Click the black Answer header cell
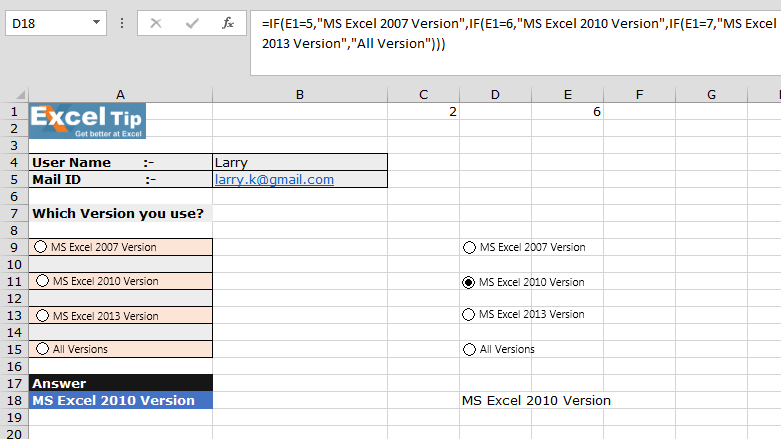The width and height of the screenshot is (781, 439). click(x=121, y=383)
